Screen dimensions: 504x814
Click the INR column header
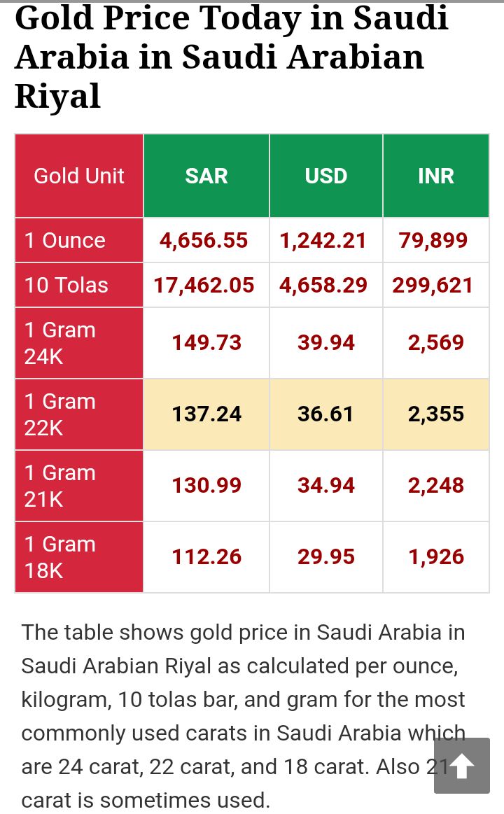436,176
